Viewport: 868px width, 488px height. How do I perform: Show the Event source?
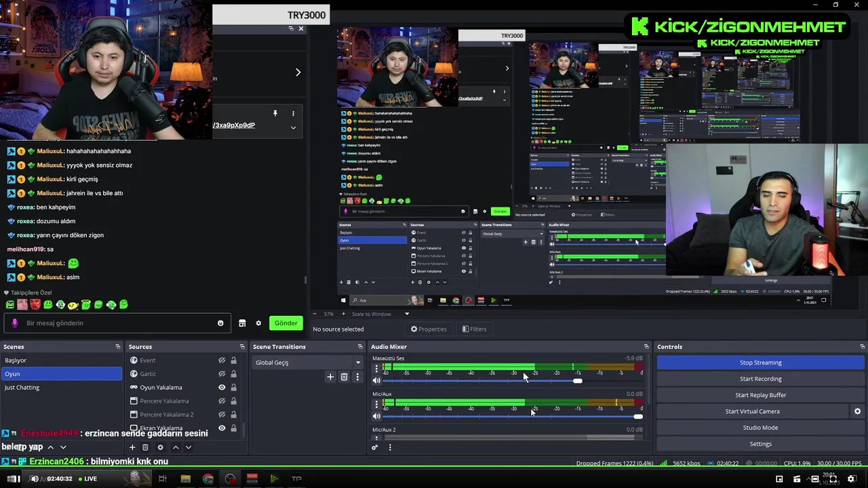222,361
